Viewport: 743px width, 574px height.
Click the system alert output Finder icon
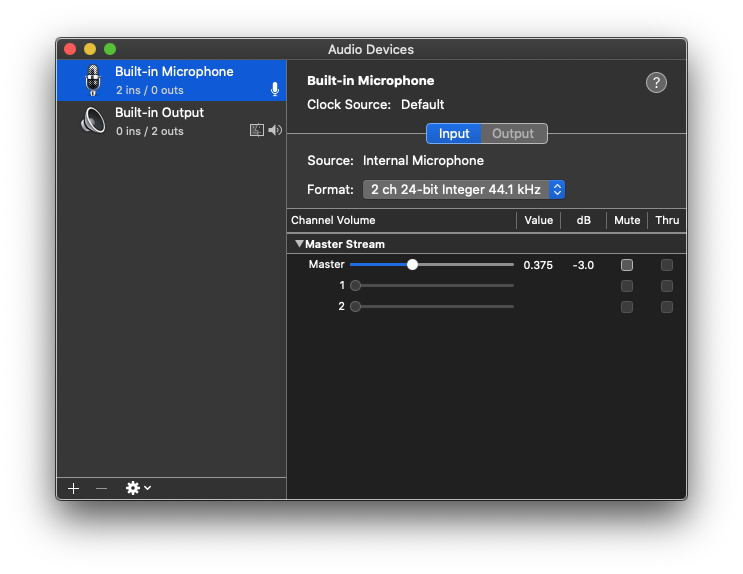[257, 130]
